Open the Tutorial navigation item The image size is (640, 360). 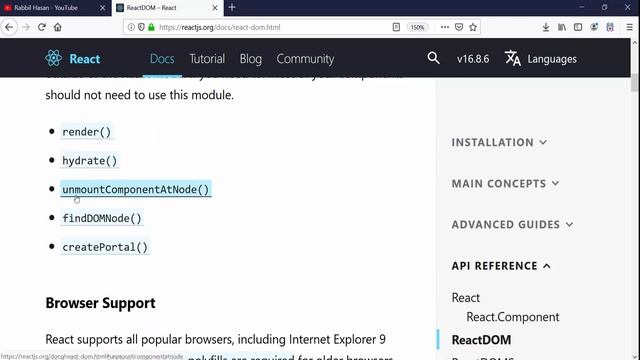tap(207, 59)
